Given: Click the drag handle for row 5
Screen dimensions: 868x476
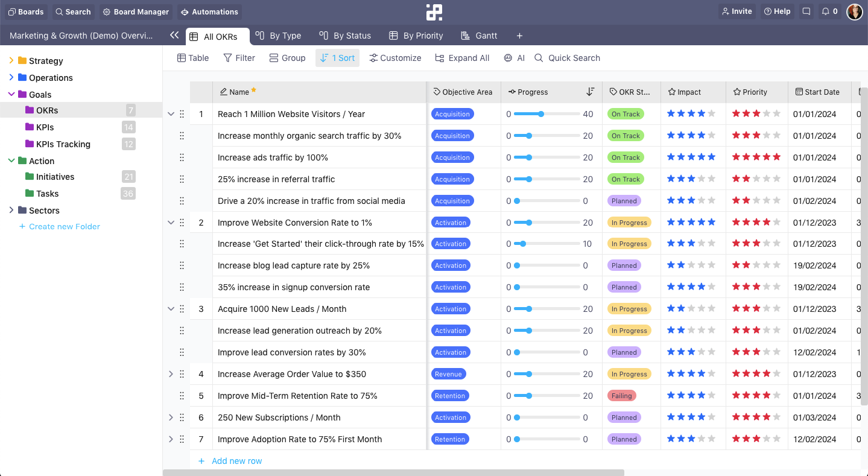Looking at the screenshot, I should click(x=182, y=396).
